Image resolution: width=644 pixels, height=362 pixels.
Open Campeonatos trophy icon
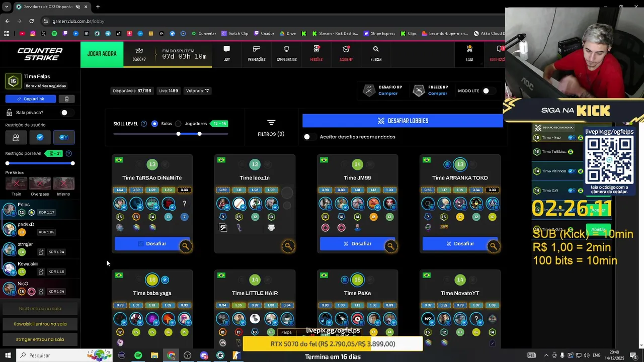tap(286, 49)
